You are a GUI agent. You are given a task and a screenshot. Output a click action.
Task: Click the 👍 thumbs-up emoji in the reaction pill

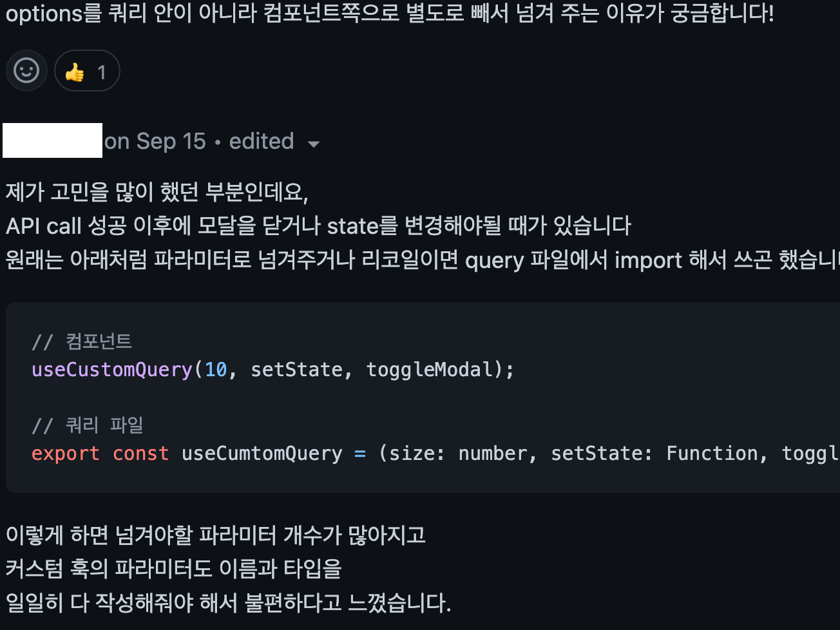point(77,70)
